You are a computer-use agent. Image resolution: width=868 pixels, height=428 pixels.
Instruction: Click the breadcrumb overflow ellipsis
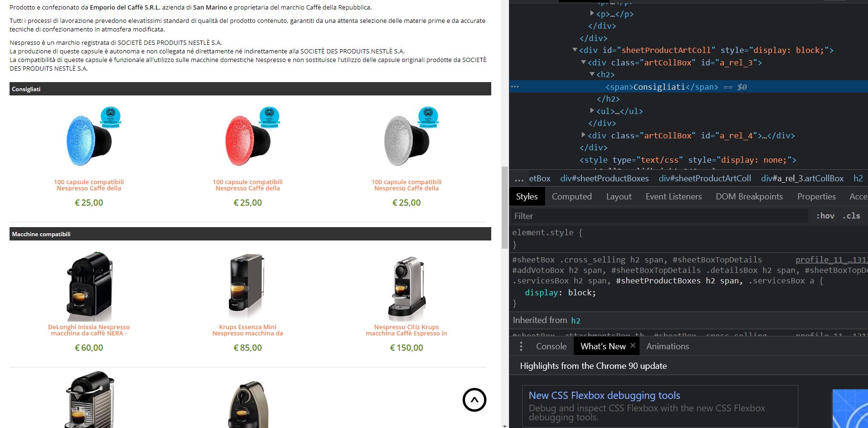pyautogui.click(x=519, y=179)
